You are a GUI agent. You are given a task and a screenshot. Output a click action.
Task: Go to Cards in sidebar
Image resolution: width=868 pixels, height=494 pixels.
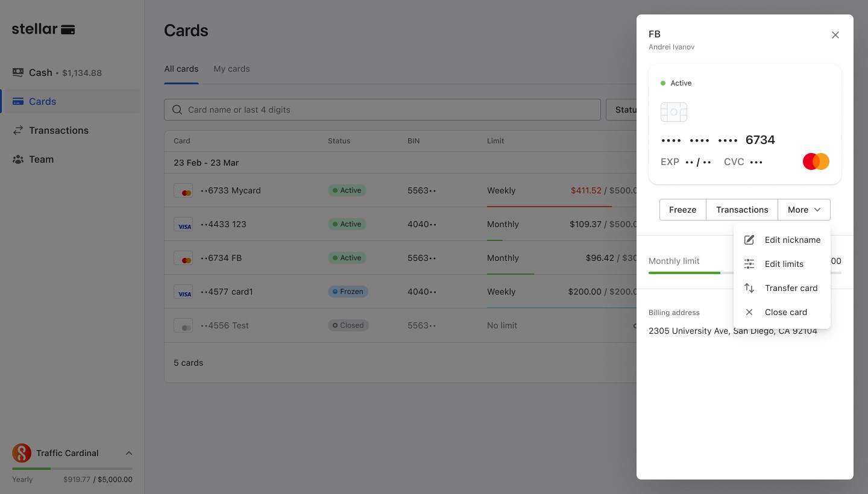click(71, 101)
